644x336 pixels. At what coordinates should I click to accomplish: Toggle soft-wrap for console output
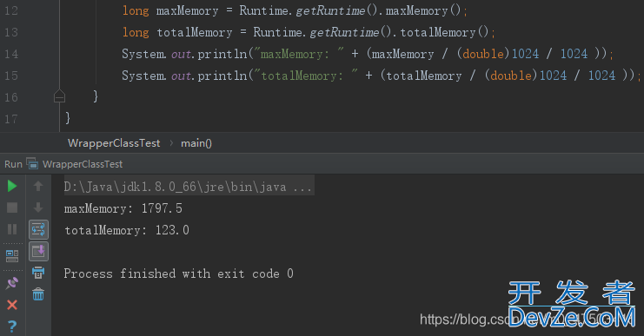pyautogui.click(x=38, y=230)
